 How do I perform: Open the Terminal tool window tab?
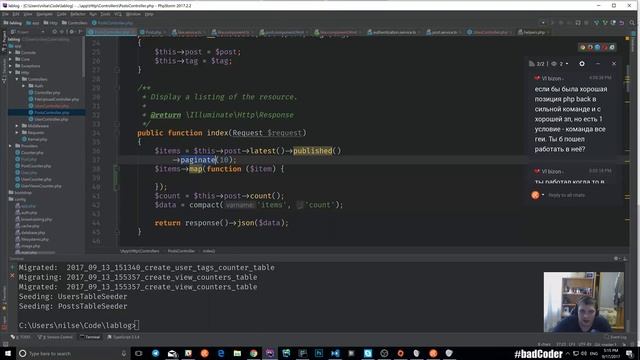(90, 337)
